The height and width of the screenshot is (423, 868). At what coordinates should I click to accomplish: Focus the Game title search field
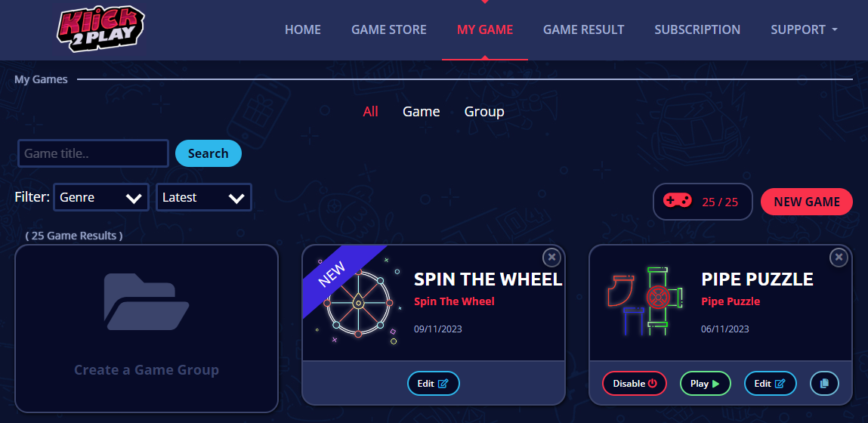(x=94, y=153)
